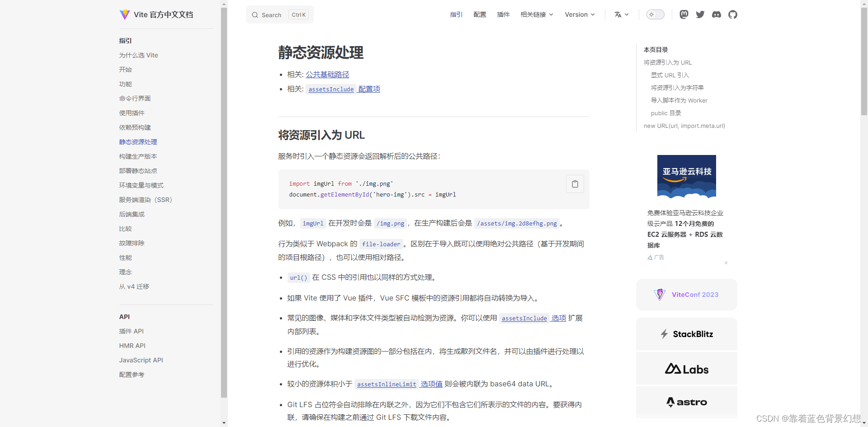Open sidebar item 插件 API
The image size is (868, 427).
[x=132, y=331]
